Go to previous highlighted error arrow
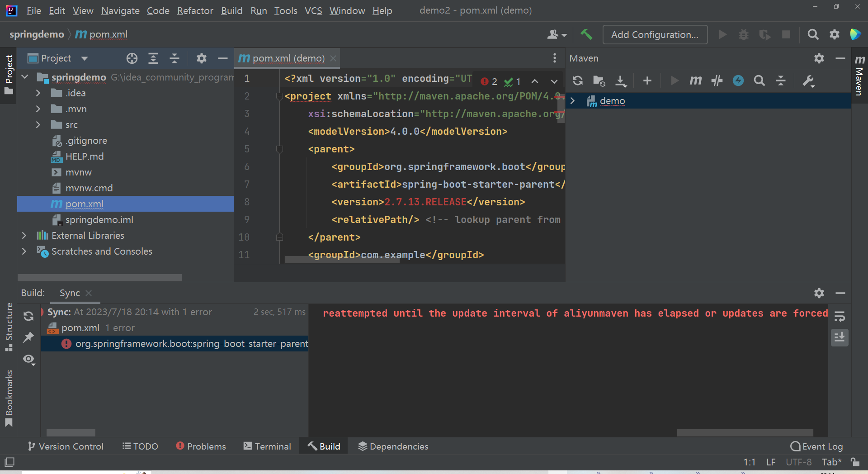Image resolution: width=868 pixels, height=474 pixels. pyautogui.click(x=535, y=81)
